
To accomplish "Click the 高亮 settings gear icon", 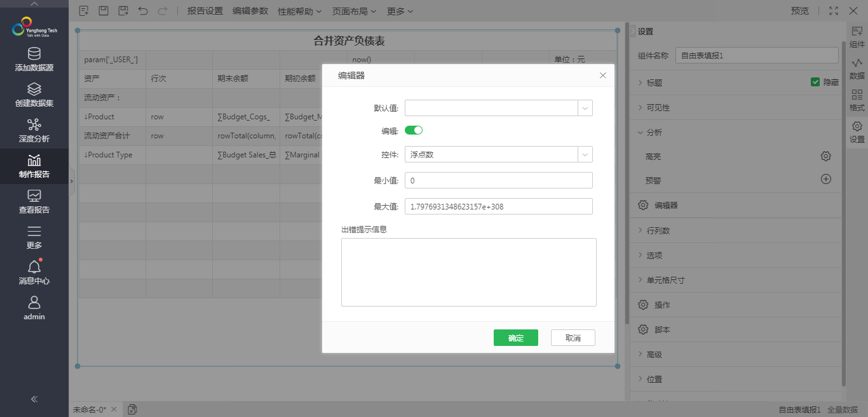I will (x=825, y=156).
